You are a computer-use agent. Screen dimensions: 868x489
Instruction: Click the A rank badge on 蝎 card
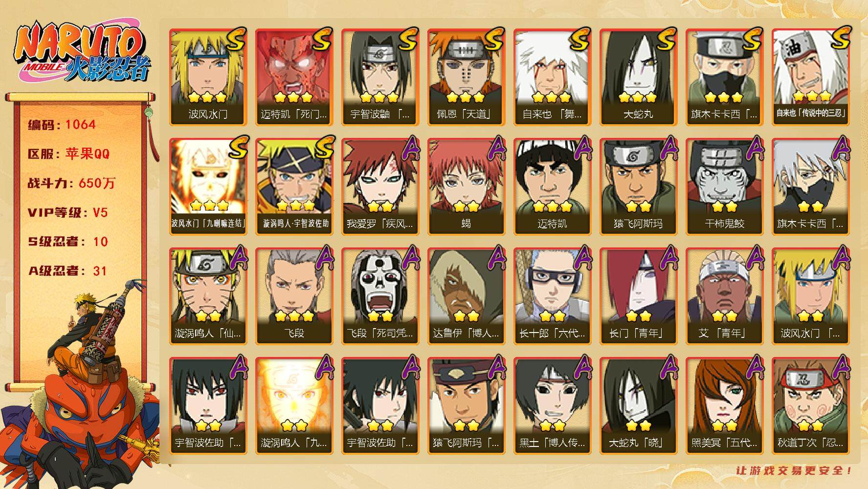point(495,148)
